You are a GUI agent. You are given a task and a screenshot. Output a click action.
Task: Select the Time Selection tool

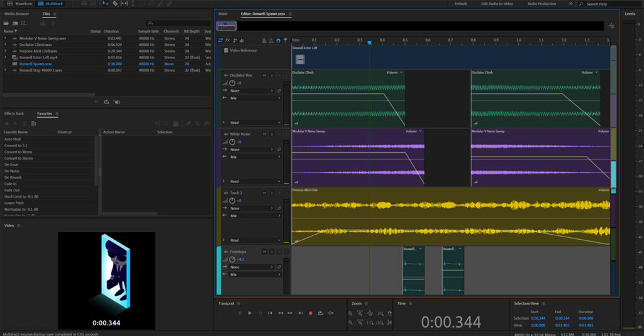tap(133, 4)
